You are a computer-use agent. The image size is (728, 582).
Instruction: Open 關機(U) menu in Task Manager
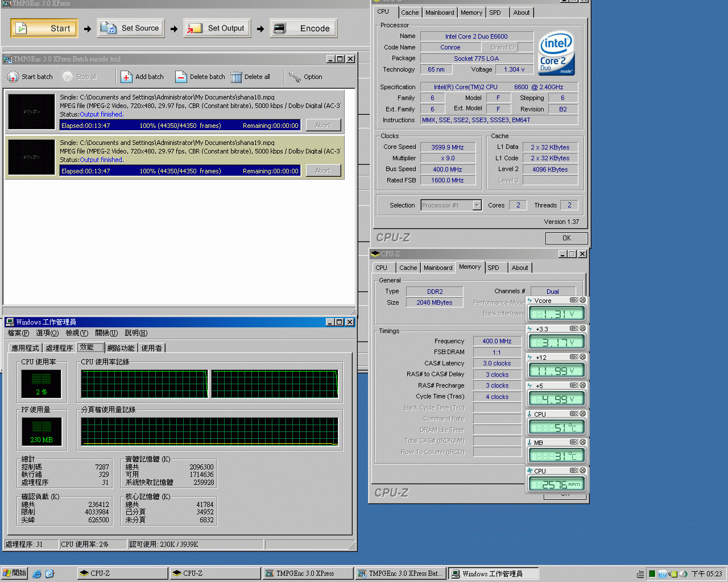106,333
